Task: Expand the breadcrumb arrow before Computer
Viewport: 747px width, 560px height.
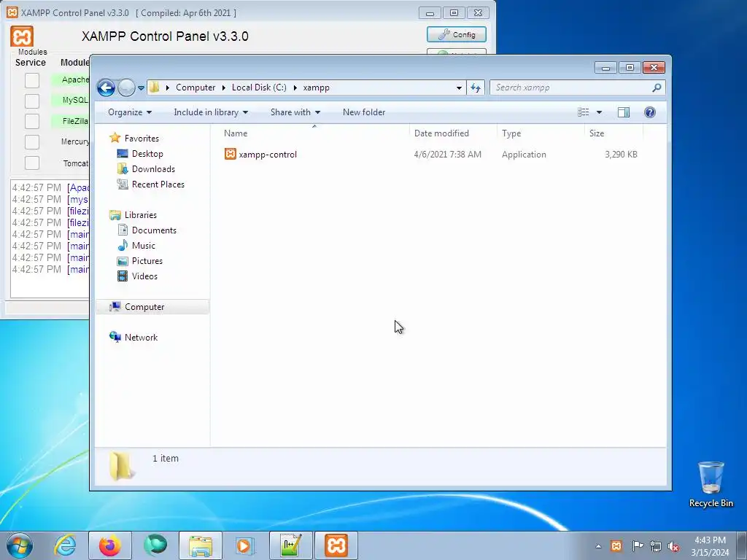Action: tap(167, 87)
